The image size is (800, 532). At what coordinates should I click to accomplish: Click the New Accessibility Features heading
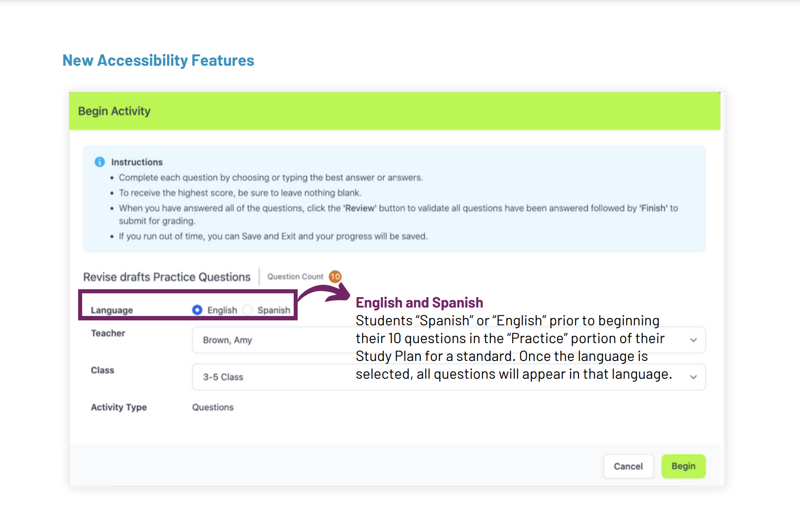click(158, 60)
